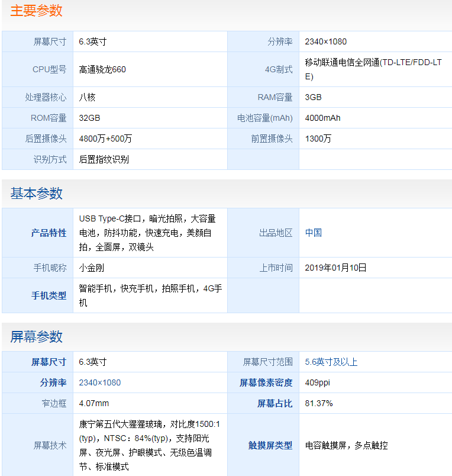The image size is (452, 476).
Task: Select the bold 触摸屏类型 label
Action: tap(270, 445)
